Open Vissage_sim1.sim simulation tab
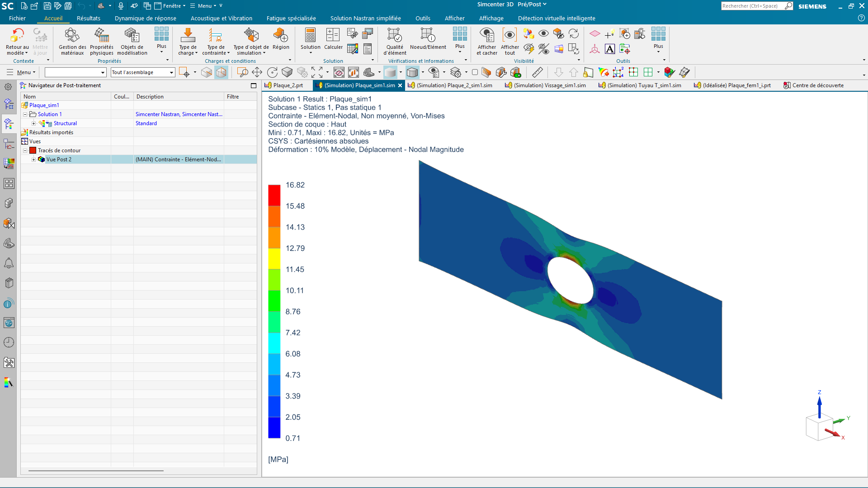The image size is (868, 488). (x=546, y=85)
